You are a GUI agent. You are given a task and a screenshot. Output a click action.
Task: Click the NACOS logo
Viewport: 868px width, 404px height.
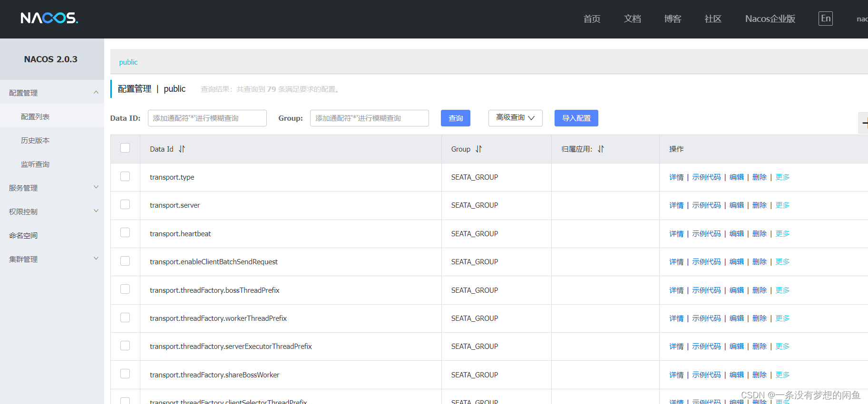[x=49, y=18]
